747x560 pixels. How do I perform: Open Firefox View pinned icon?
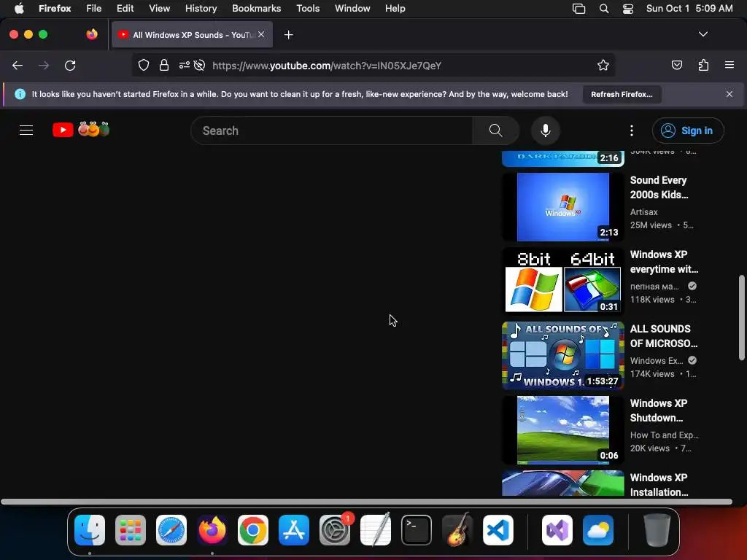point(92,34)
